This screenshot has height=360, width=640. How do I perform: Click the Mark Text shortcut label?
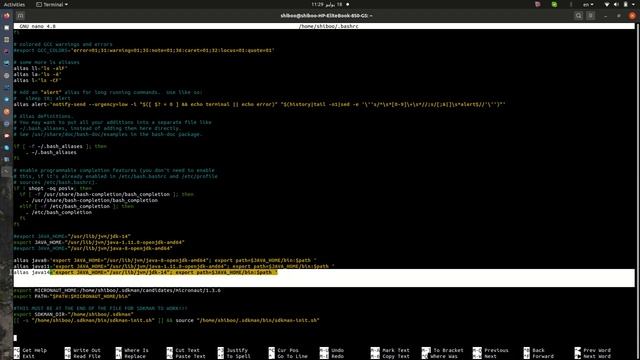(x=396, y=350)
